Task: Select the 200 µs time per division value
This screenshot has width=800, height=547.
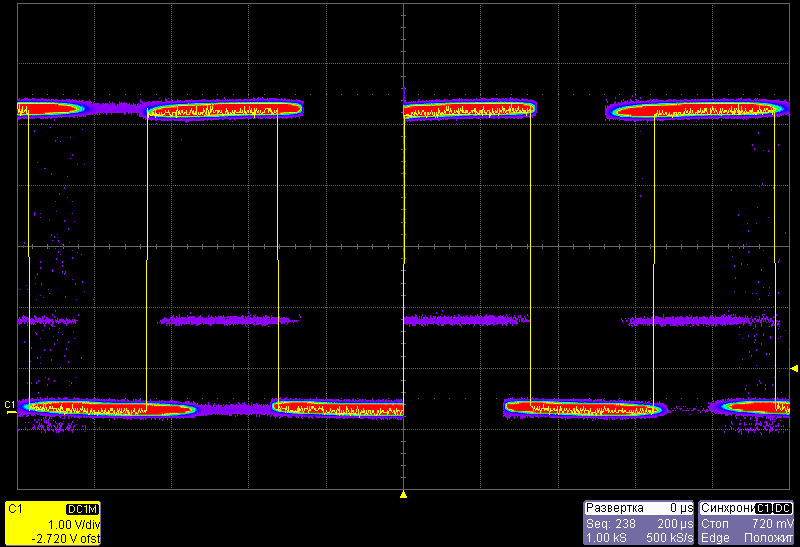Action: point(675,523)
